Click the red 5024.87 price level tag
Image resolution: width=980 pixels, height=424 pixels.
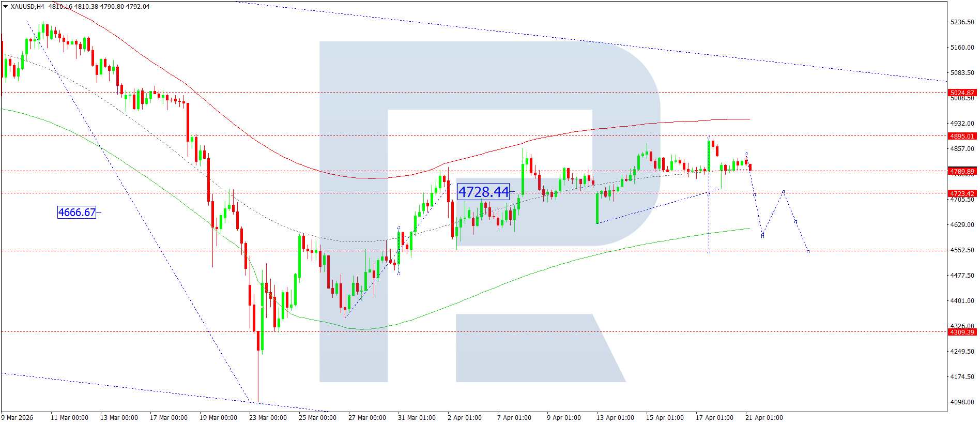point(962,93)
